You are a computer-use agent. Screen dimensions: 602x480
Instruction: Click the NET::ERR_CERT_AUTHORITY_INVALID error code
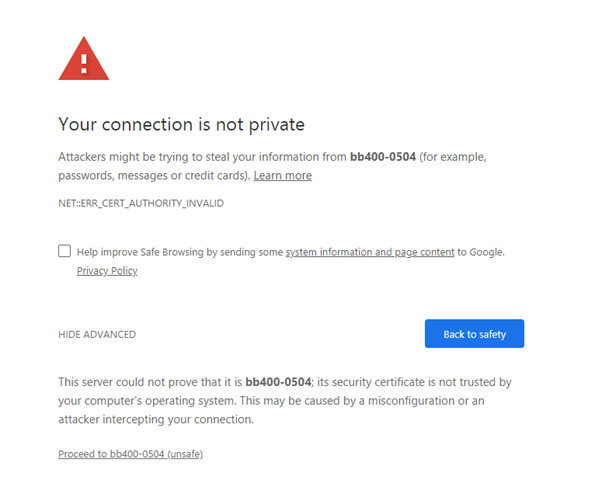[x=141, y=203]
